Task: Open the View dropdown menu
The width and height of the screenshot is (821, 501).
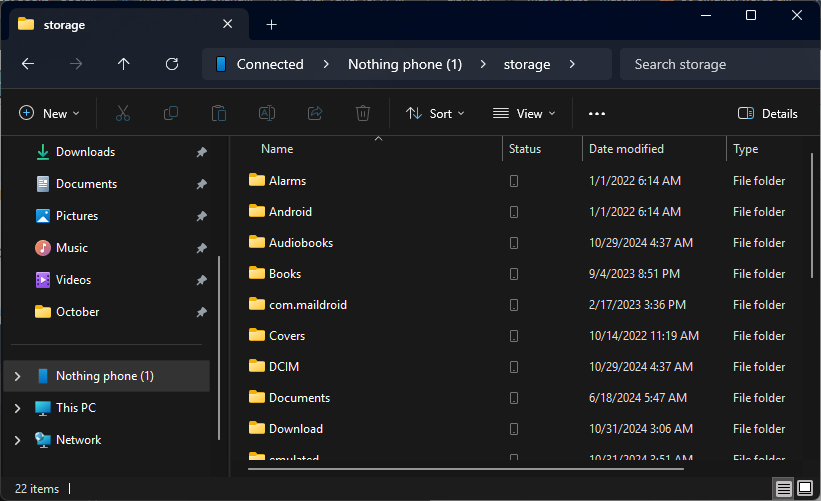Action: [x=524, y=114]
